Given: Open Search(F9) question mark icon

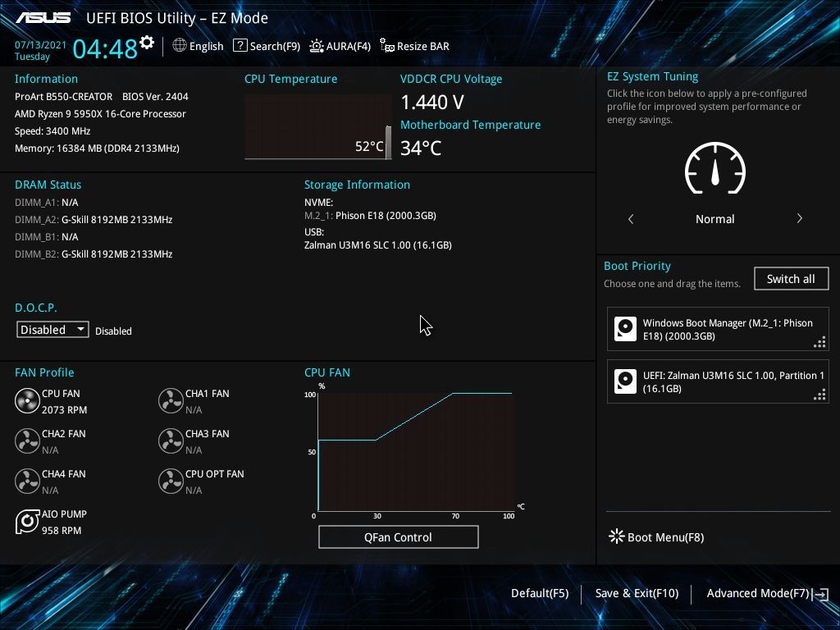Looking at the screenshot, I should (240, 46).
